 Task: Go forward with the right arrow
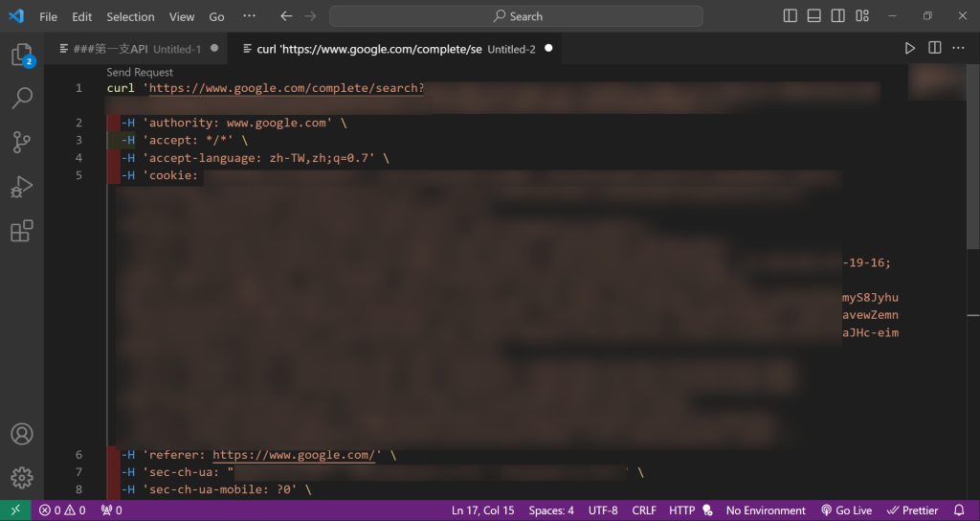tap(310, 16)
